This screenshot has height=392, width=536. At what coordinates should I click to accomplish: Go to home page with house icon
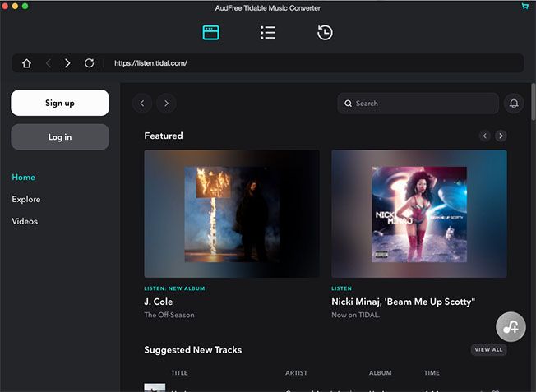pyautogui.click(x=26, y=63)
